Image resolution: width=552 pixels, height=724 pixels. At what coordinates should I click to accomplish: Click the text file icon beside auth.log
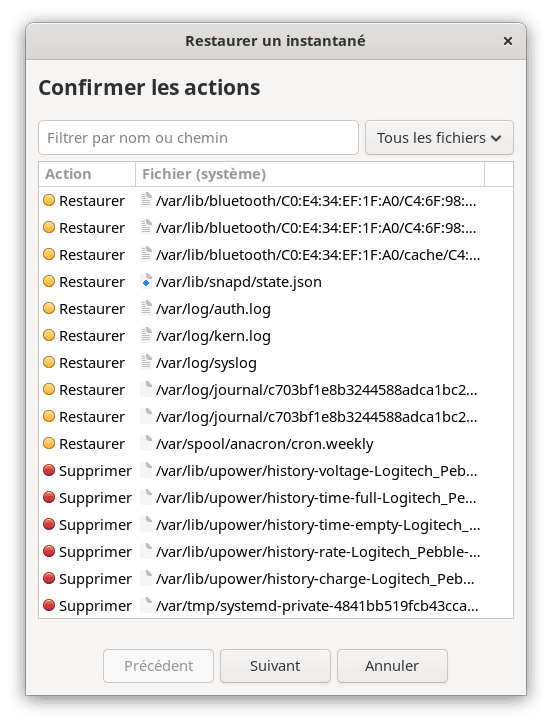[x=146, y=308]
